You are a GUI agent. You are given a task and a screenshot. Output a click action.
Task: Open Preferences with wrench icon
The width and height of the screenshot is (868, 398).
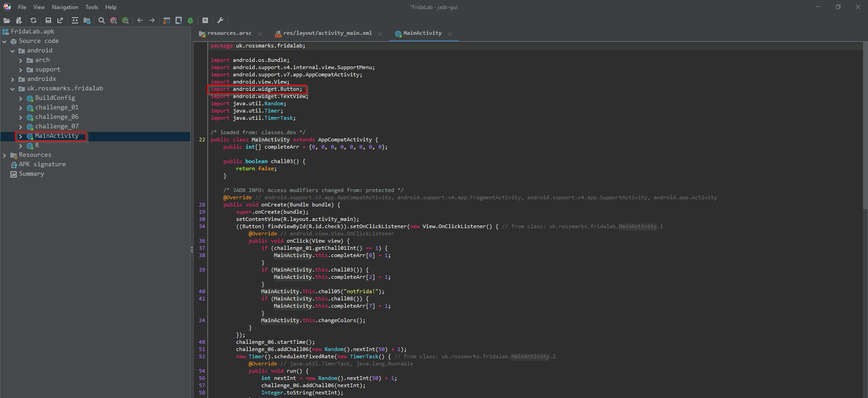click(220, 20)
